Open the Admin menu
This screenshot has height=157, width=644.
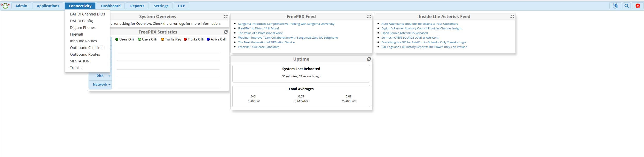[x=21, y=6]
